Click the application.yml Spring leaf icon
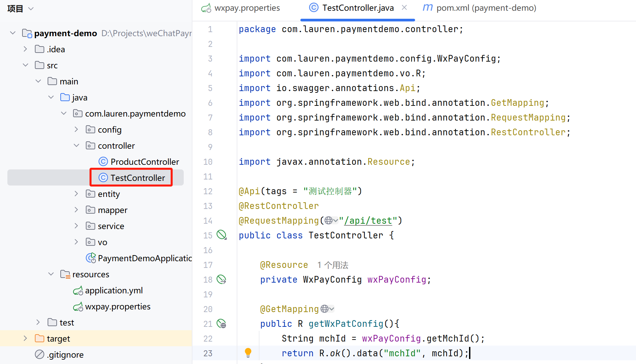Viewport: 636px width, 364px height. [x=78, y=290]
